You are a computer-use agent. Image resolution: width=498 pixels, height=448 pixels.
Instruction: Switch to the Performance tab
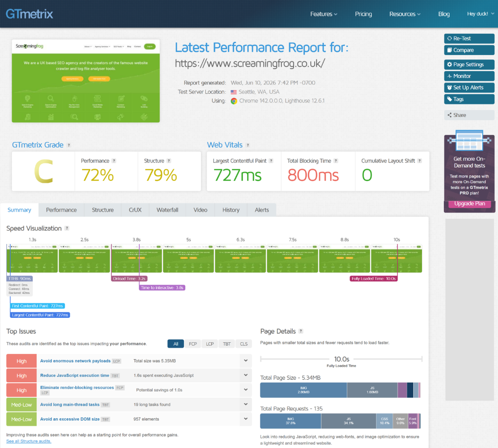tap(61, 210)
